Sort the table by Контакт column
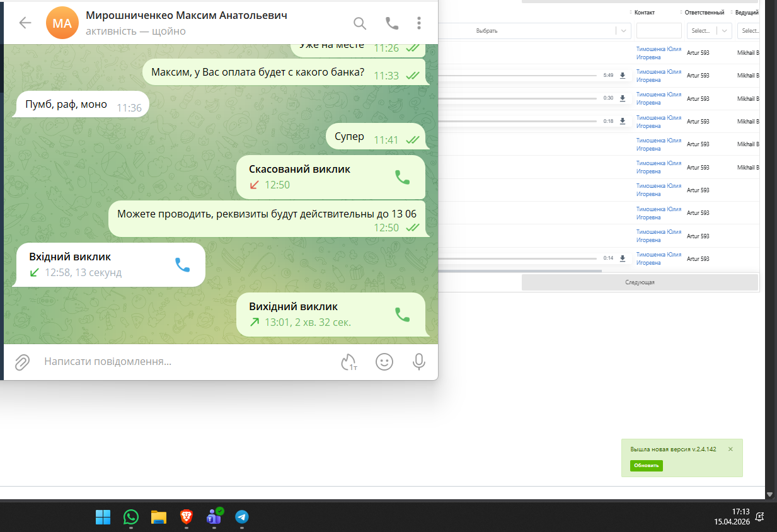The width and height of the screenshot is (777, 532). pyautogui.click(x=631, y=13)
